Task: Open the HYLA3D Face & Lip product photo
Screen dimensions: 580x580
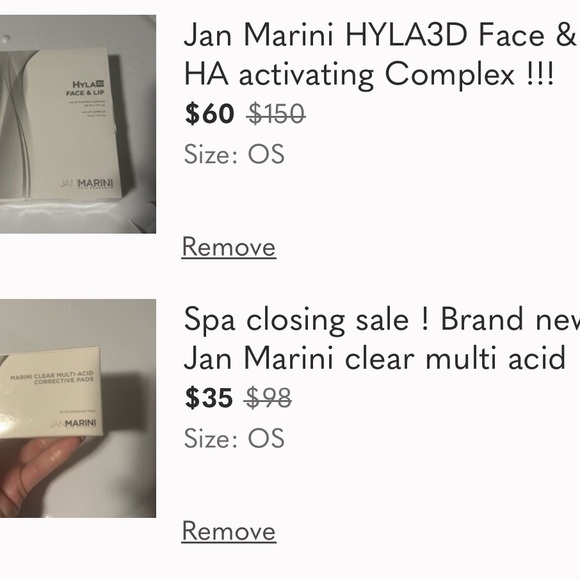Action: click(78, 124)
